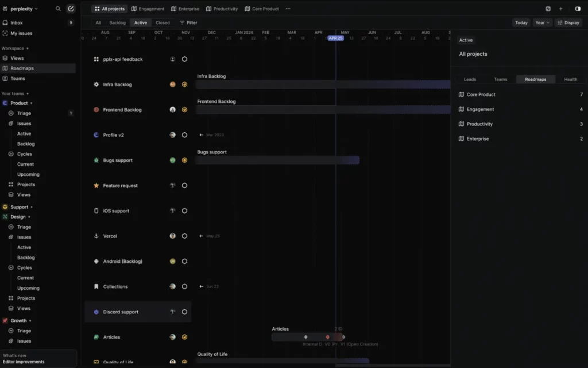588x368 pixels.
Task: Open the Health tab in side panel
Action: click(x=570, y=79)
